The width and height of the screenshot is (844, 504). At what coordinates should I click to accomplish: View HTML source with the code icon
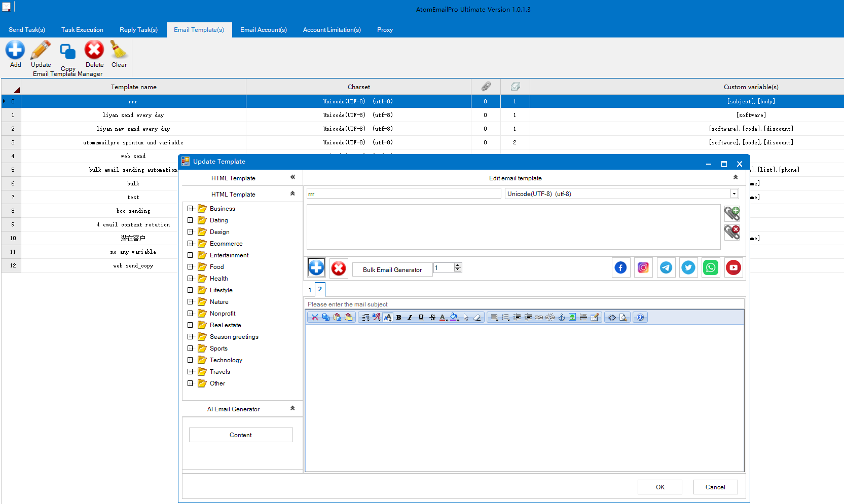612,317
